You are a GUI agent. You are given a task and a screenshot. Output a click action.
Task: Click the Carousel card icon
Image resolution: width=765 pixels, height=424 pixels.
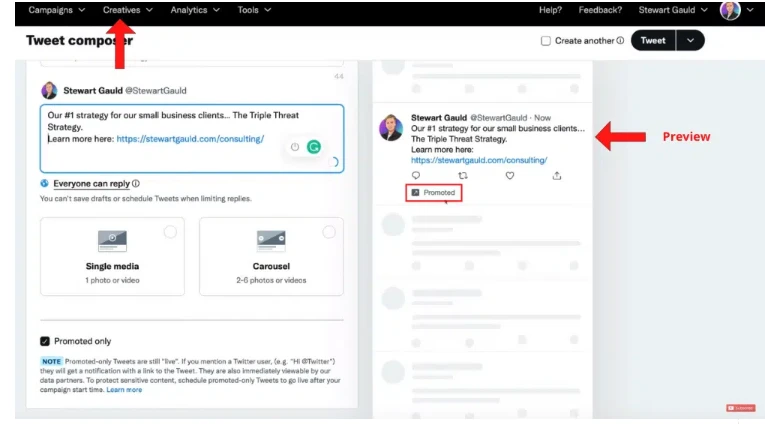[271, 241]
